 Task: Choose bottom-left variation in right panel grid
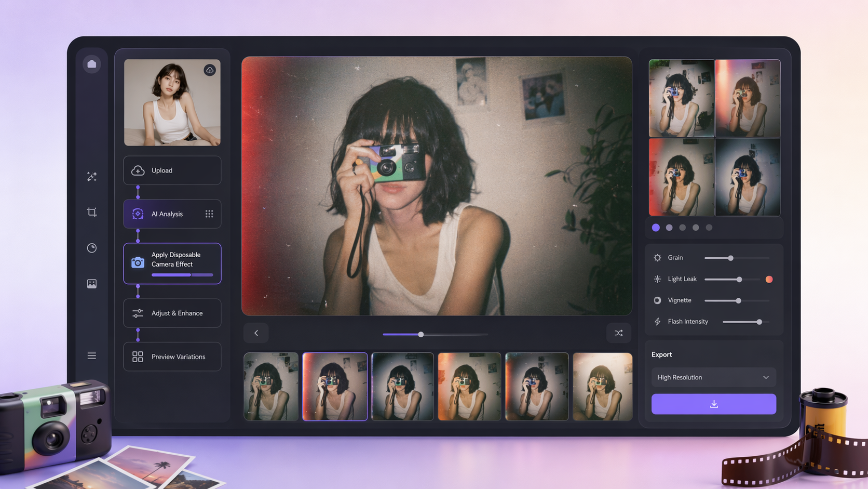point(682,177)
